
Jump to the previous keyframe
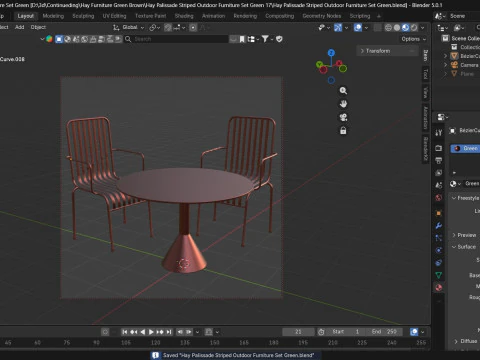click(134, 332)
